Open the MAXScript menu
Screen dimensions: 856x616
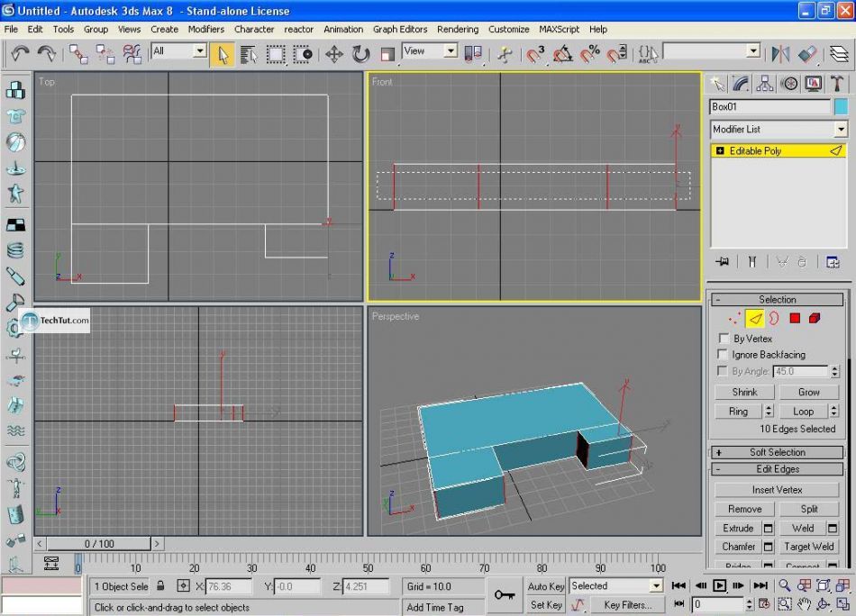click(x=559, y=30)
